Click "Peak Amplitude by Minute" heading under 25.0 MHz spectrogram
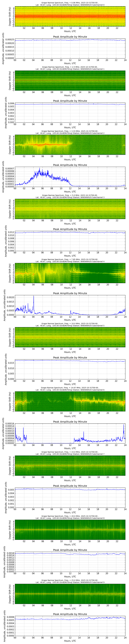This screenshot has height=644, width=129. click(x=70, y=614)
